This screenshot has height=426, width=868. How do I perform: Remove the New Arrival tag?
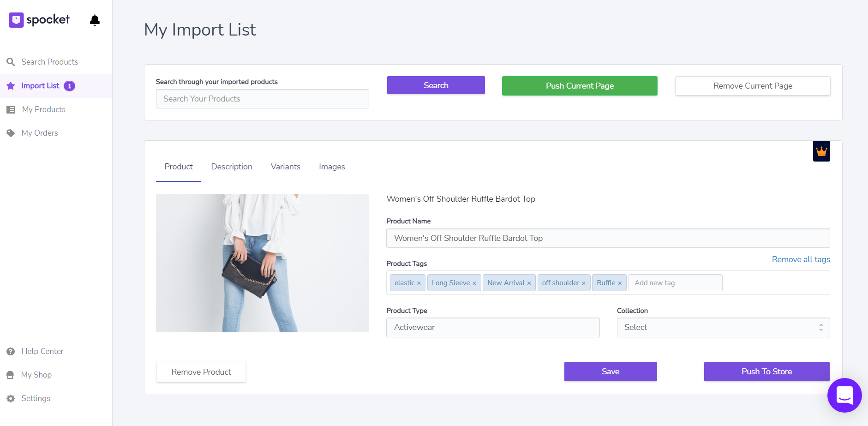(x=529, y=283)
